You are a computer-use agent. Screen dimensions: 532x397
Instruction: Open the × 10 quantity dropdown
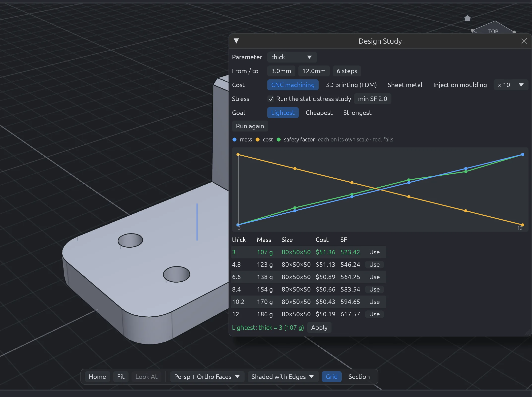pos(511,85)
